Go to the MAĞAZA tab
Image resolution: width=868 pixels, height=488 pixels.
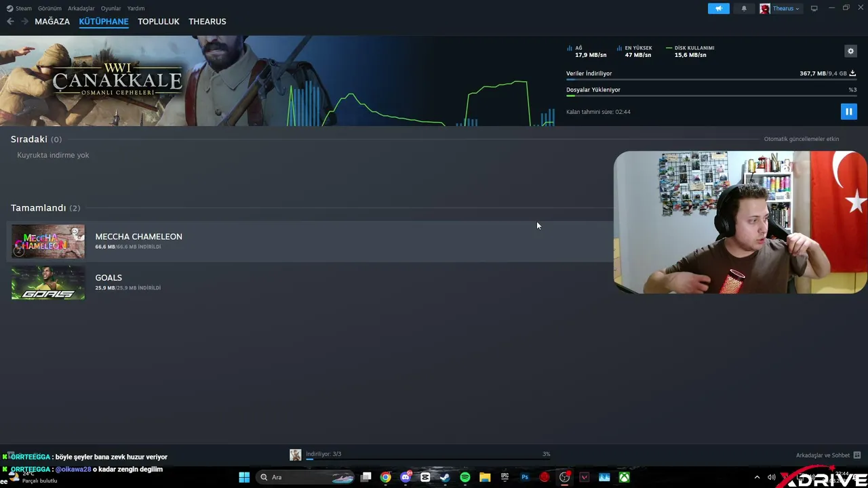click(52, 22)
